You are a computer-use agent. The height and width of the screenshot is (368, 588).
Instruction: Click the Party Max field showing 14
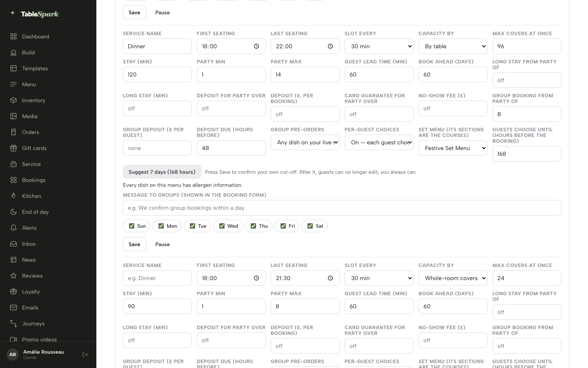coord(305,74)
